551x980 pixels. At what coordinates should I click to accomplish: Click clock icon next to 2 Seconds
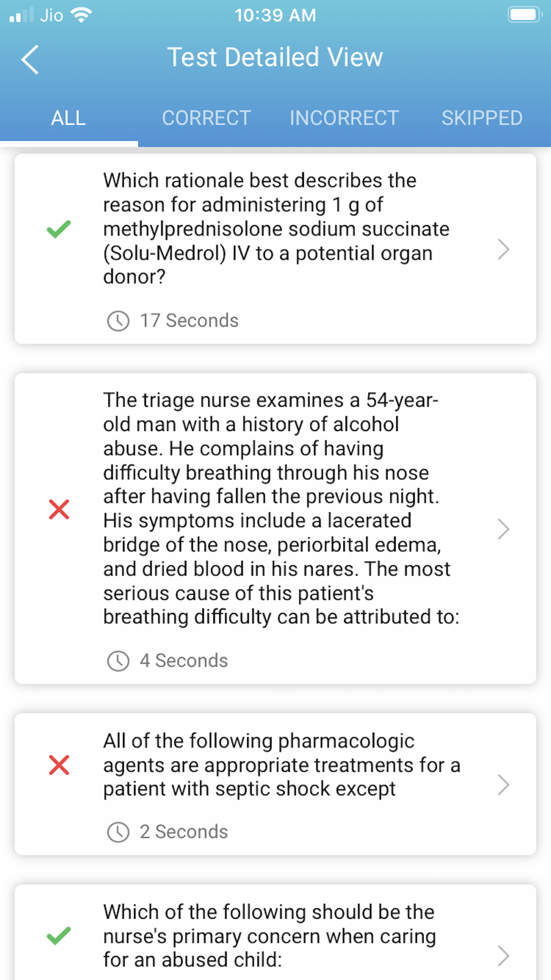[x=118, y=832]
